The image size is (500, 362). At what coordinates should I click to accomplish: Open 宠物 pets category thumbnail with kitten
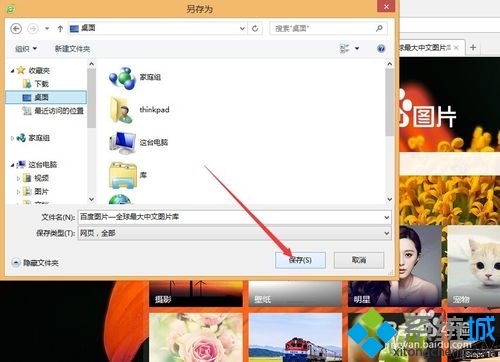click(473, 266)
